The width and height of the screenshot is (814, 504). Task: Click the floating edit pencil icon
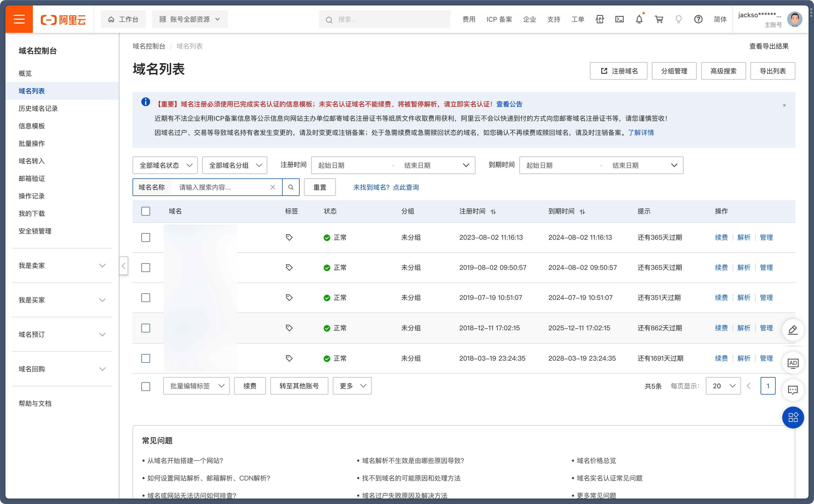[793, 330]
